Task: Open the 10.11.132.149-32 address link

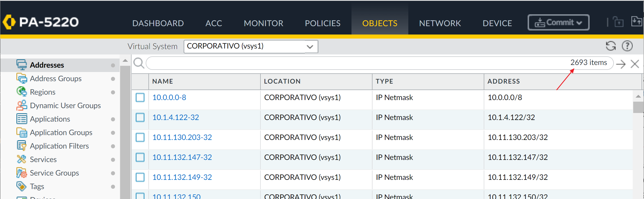Action: tap(182, 177)
